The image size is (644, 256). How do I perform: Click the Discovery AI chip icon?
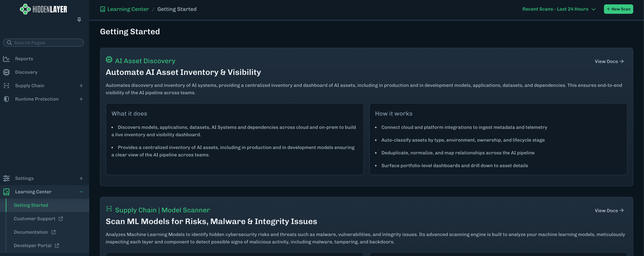click(x=6, y=72)
